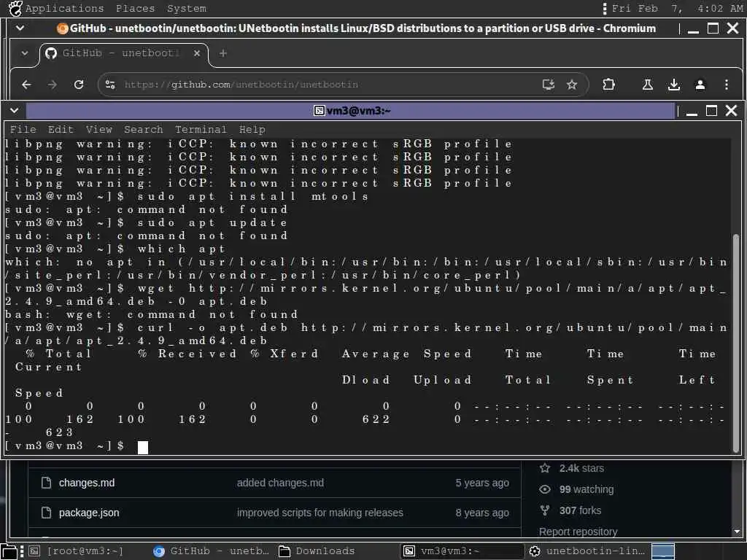Screen dimensions: 747x560
Task: Open the terminal File menu
Action: pos(23,130)
